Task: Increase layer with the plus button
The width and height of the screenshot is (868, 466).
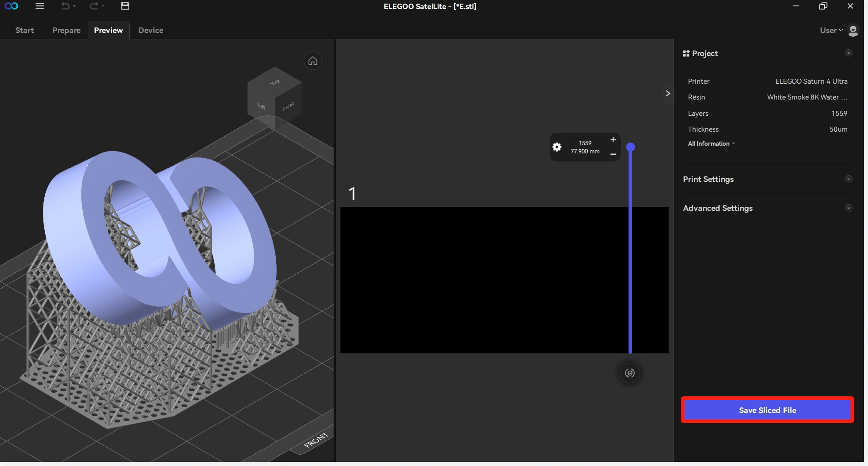Action: (613, 140)
